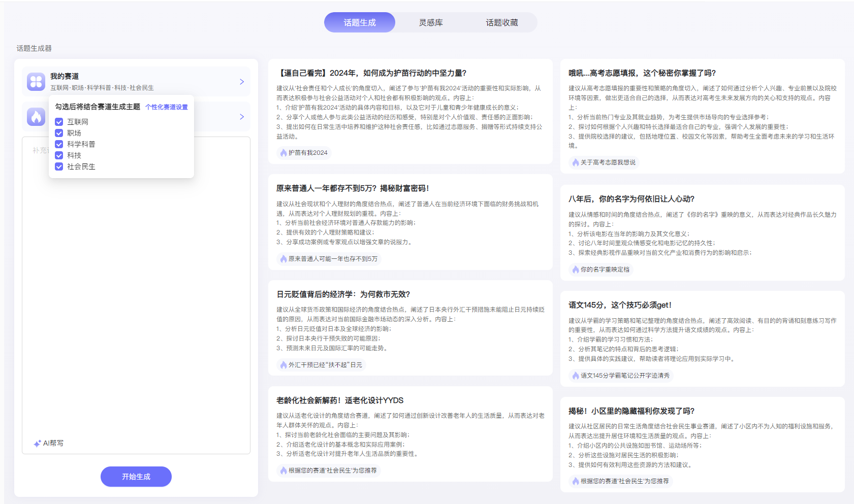854x504 pixels.
Task: Click the flame hot-topic icon in left panel
Action: click(36, 117)
